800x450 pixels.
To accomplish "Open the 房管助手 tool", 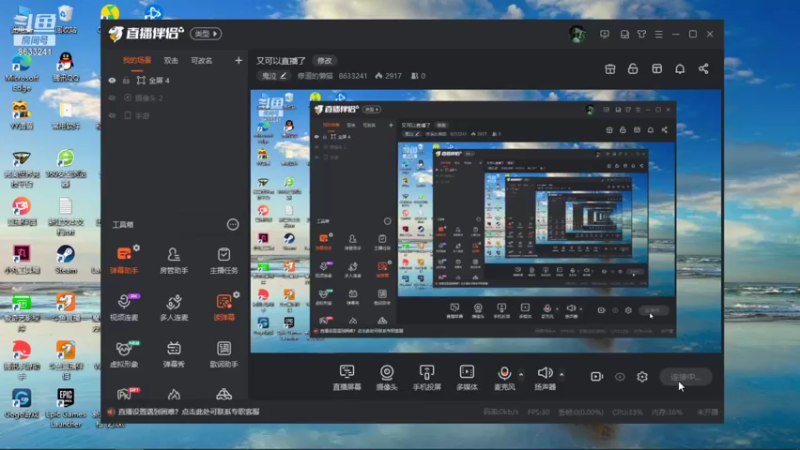I will click(x=173, y=260).
